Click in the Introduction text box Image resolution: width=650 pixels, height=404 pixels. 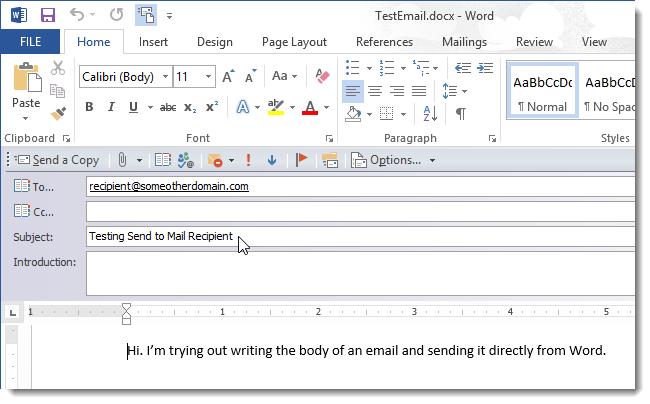pyautogui.click(x=360, y=273)
